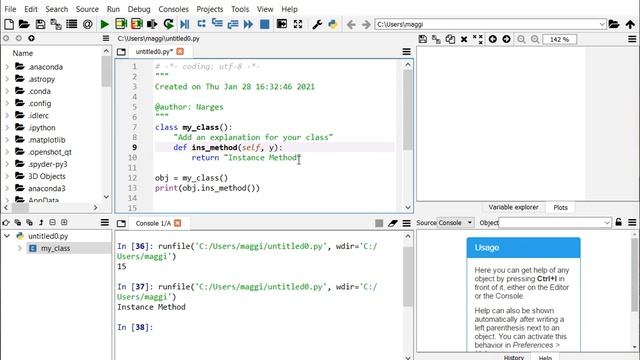Save the current file from the toolbar

[x=40, y=24]
